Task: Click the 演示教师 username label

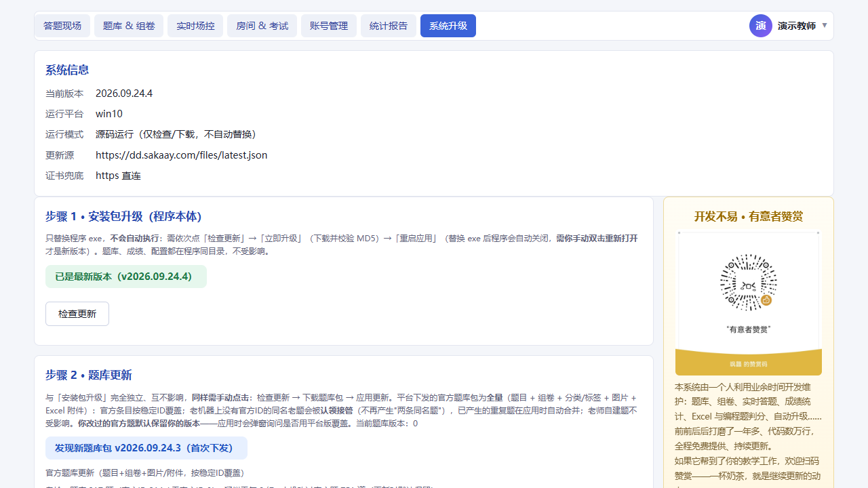Action: (797, 26)
